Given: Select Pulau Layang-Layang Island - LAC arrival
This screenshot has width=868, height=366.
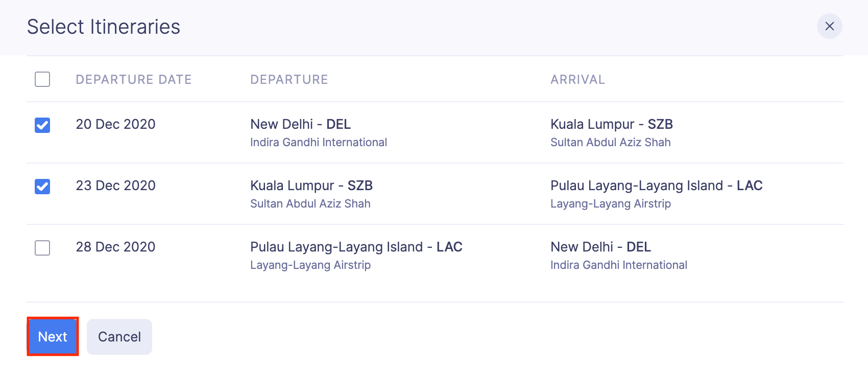Looking at the screenshot, I should tap(656, 186).
